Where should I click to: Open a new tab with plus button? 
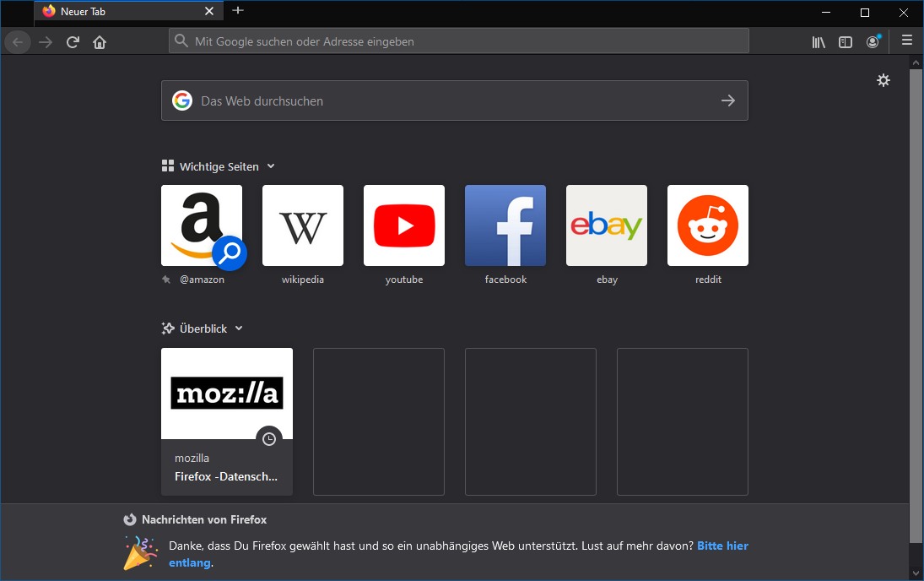[238, 10]
